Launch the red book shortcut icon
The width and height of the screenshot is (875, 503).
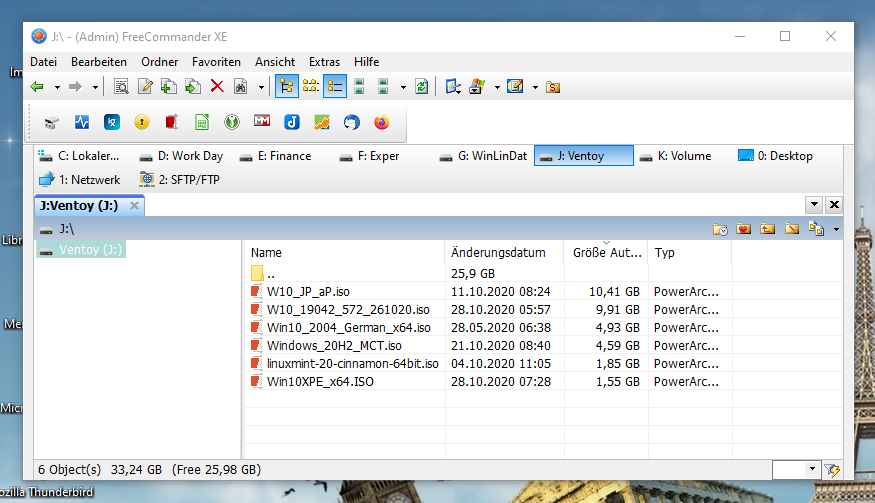(171, 122)
